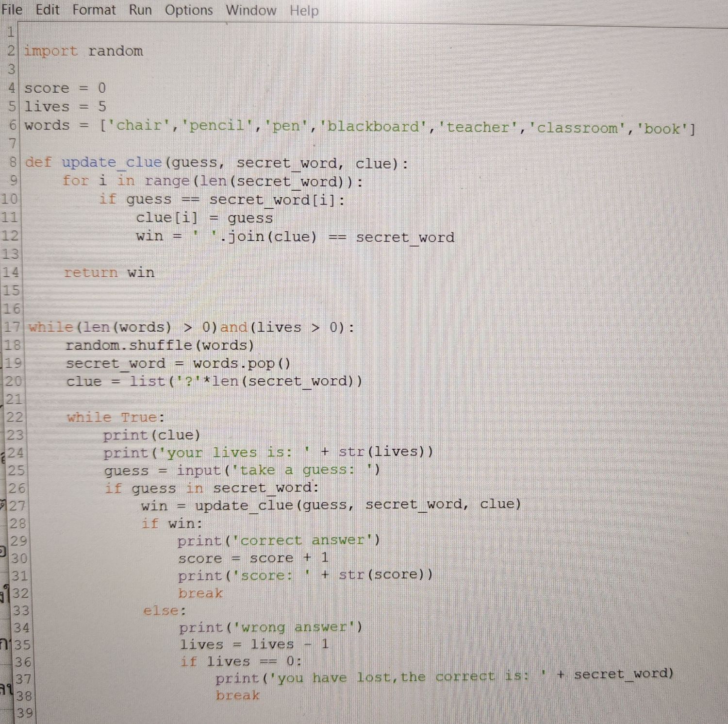Open the Window menu
Image resolution: width=728 pixels, height=724 pixels.
tap(251, 10)
